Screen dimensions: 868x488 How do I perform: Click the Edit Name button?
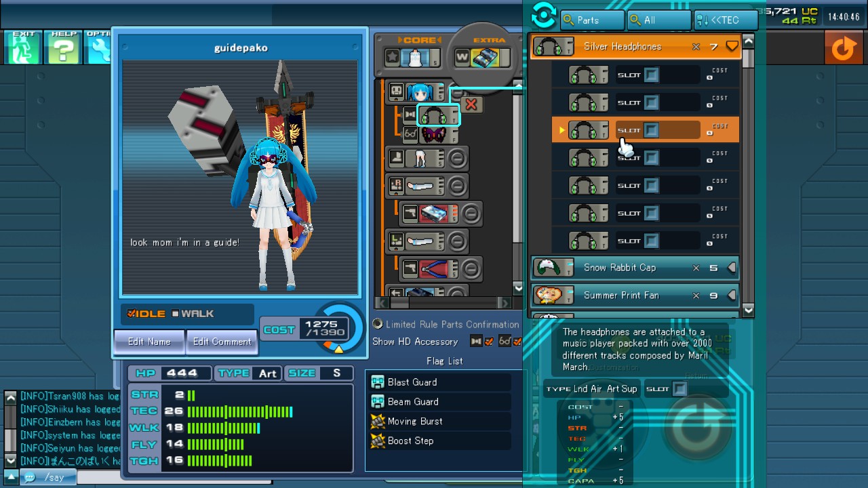(149, 342)
